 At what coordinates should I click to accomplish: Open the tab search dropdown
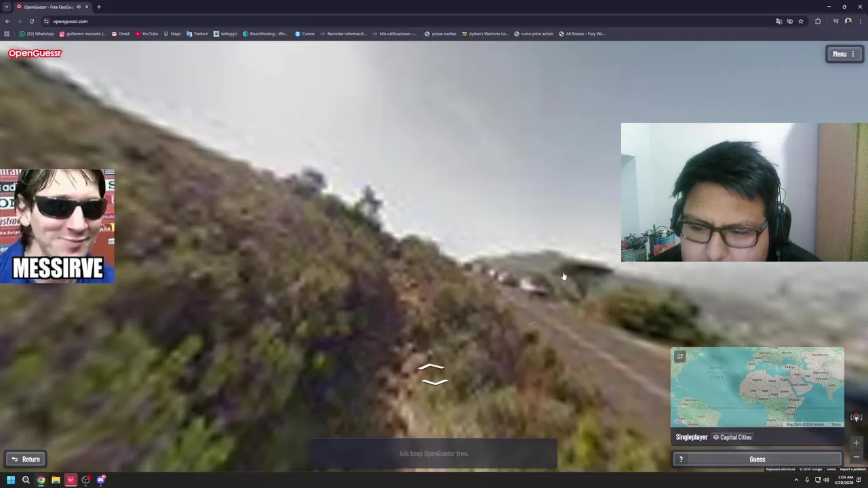[7, 7]
